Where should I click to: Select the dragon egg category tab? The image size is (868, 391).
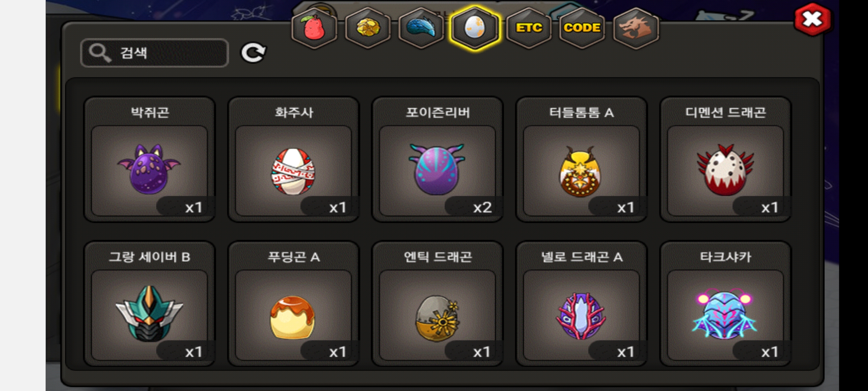point(475,28)
